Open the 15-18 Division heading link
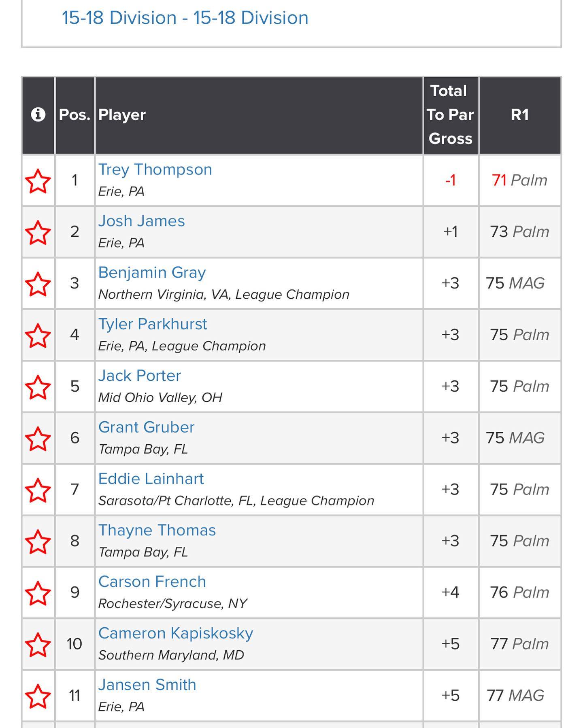583x728 pixels. tap(185, 18)
